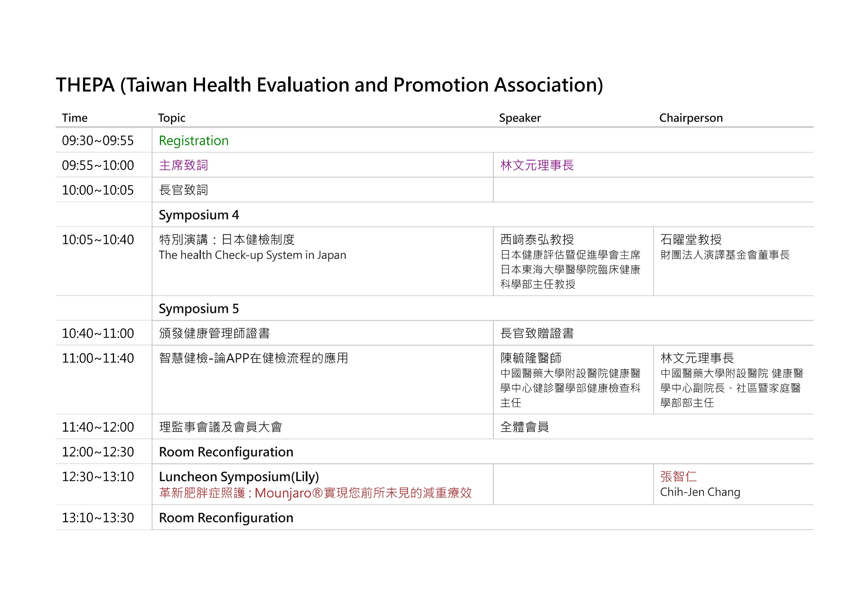Image resolution: width=868 pixels, height=614 pixels.
Task: Click 'The health Check-up System in Japan' text
Action: [x=252, y=255]
